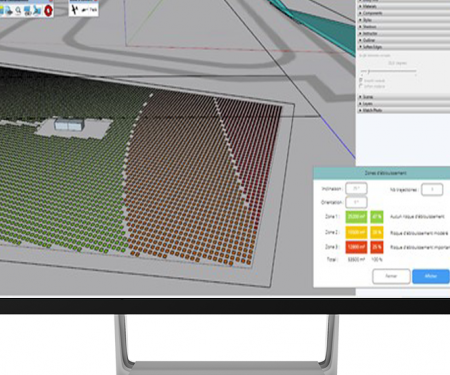
Task: Click the gray building model in viewport
Action: coord(69,124)
